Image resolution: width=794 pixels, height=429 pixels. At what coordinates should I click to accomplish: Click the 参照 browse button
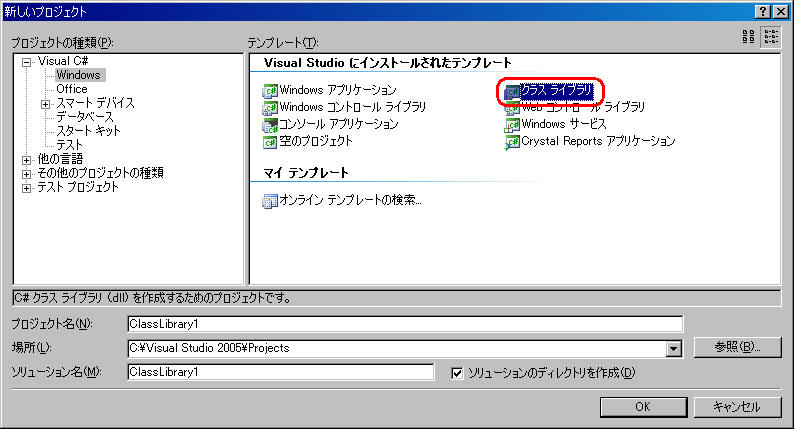(x=735, y=347)
